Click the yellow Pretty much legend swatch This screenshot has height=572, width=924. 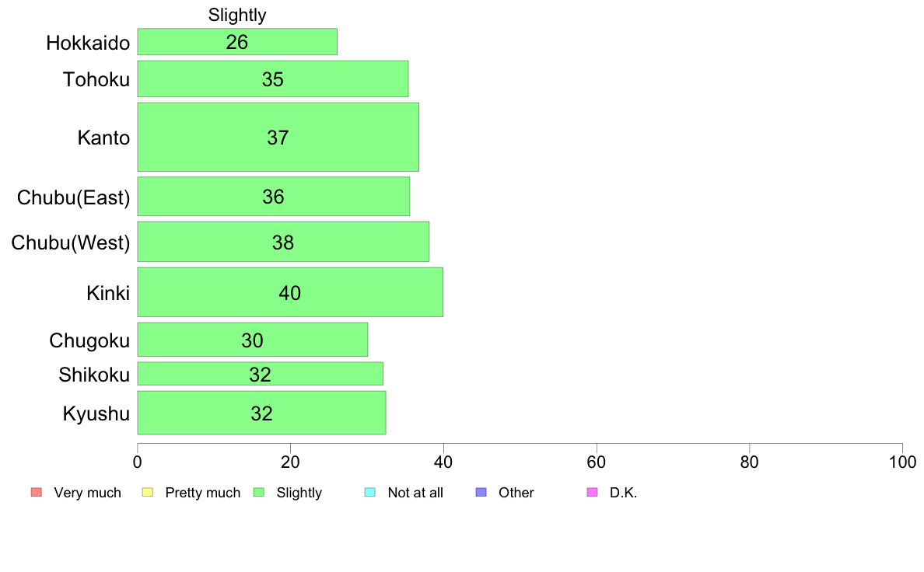[148, 493]
